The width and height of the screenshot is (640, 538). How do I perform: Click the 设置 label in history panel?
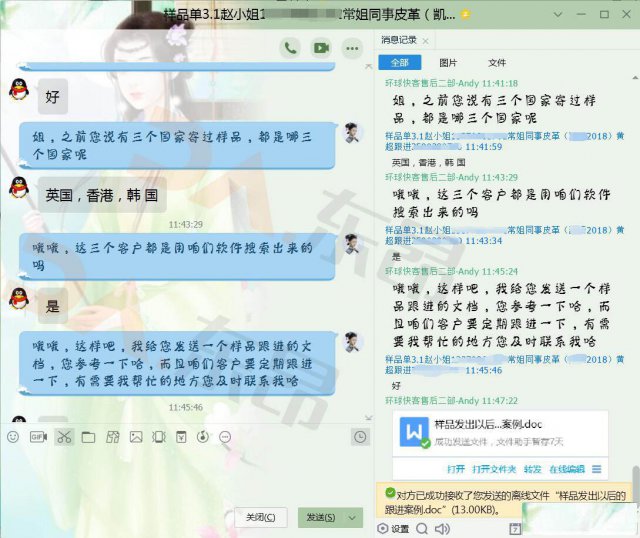(400, 529)
